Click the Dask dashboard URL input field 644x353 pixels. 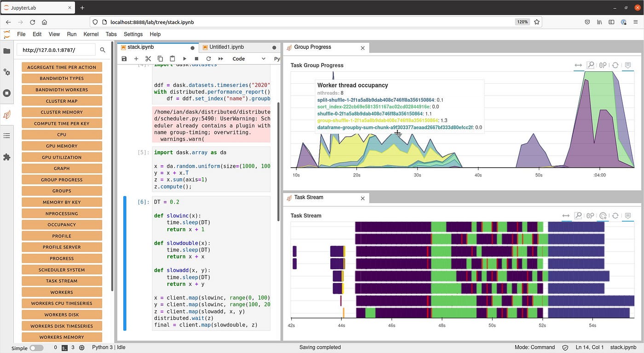56,50
